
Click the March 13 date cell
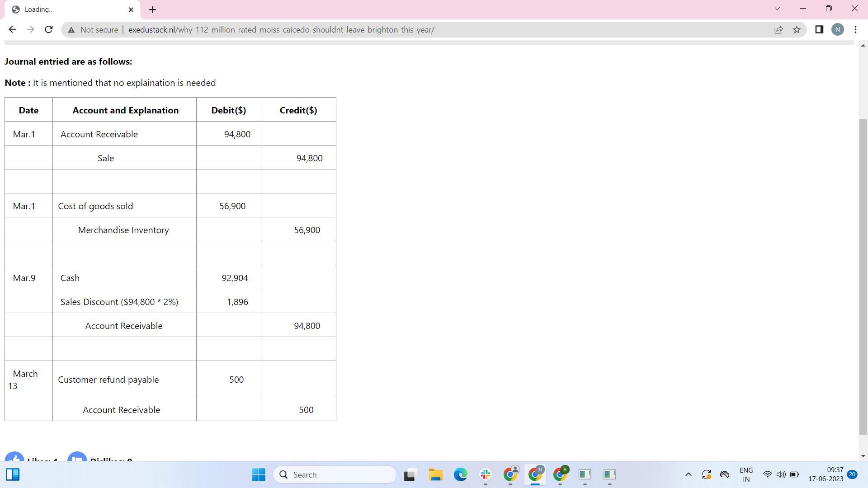[28, 379]
